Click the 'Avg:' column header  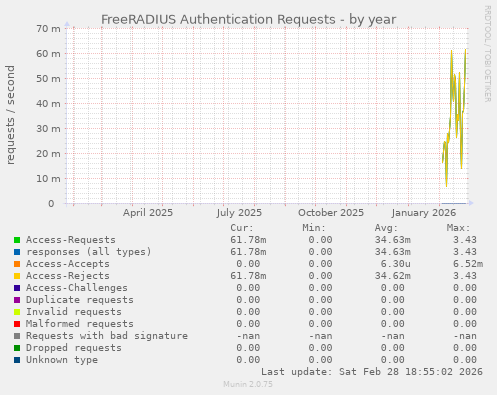386,228
